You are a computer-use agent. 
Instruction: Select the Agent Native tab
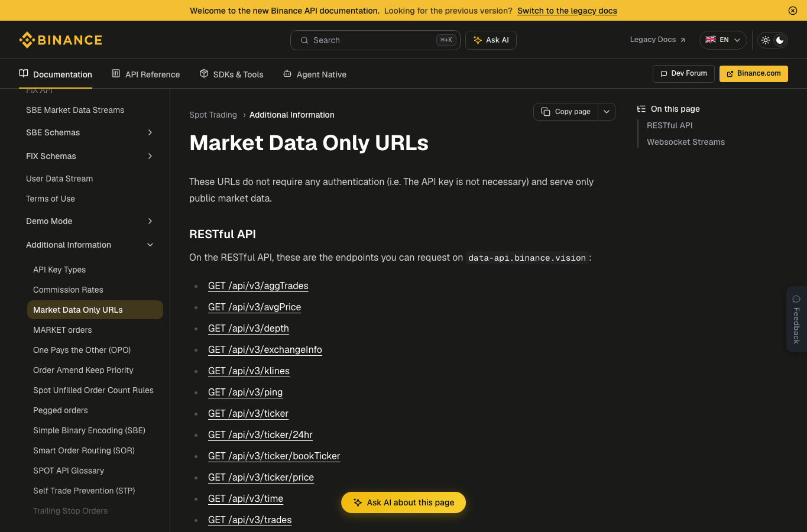click(315, 74)
